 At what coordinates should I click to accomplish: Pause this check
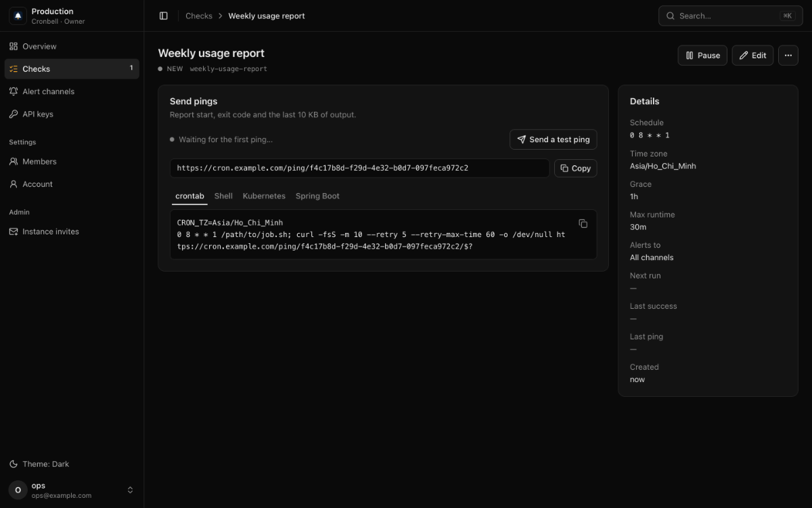[x=702, y=56]
